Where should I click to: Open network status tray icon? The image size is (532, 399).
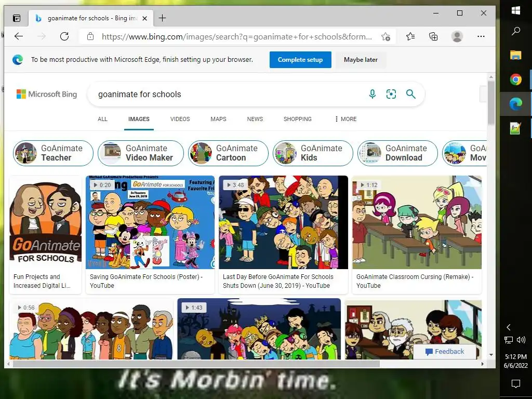[x=508, y=340]
